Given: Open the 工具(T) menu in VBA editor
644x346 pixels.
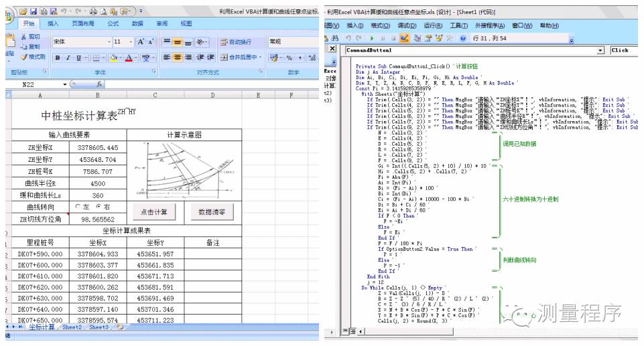Looking at the screenshot, I should tap(459, 25).
